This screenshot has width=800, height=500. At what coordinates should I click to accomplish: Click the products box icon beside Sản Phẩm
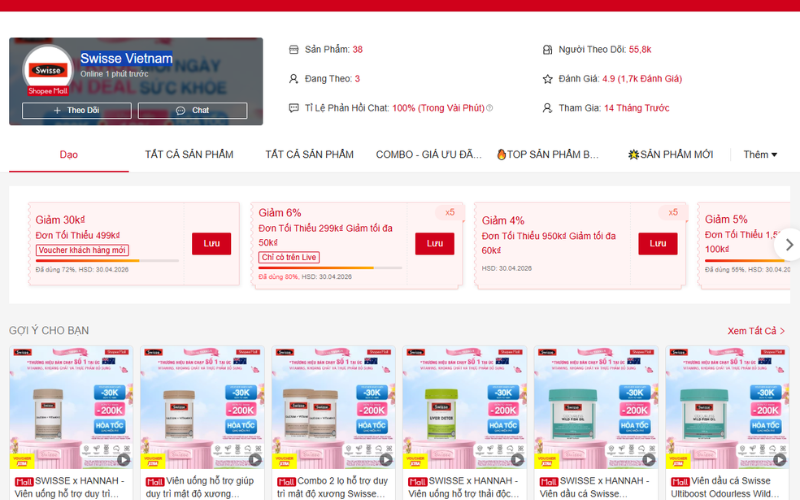pyautogui.click(x=293, y=49)
